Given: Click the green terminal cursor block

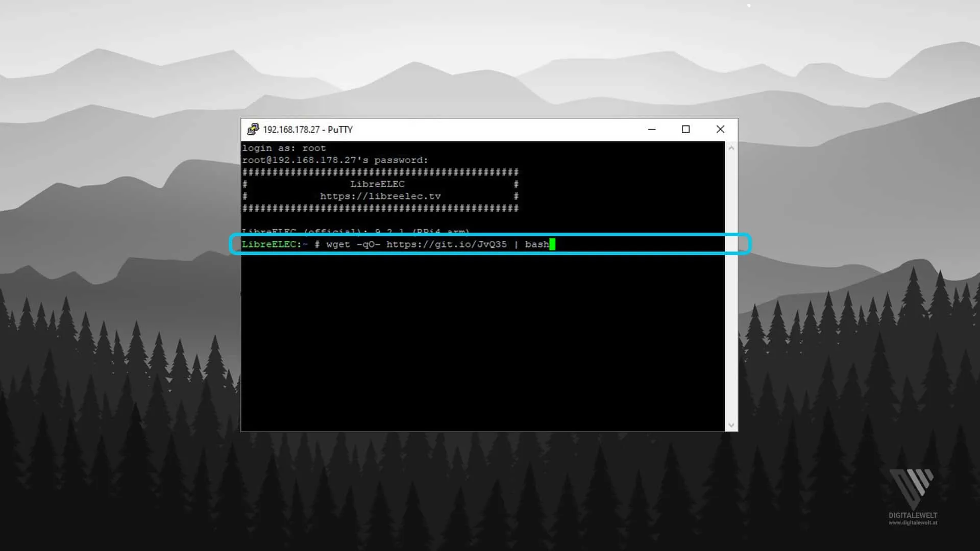Looking at the screenshot, I should pyautogui.click(x=552, y=244).
